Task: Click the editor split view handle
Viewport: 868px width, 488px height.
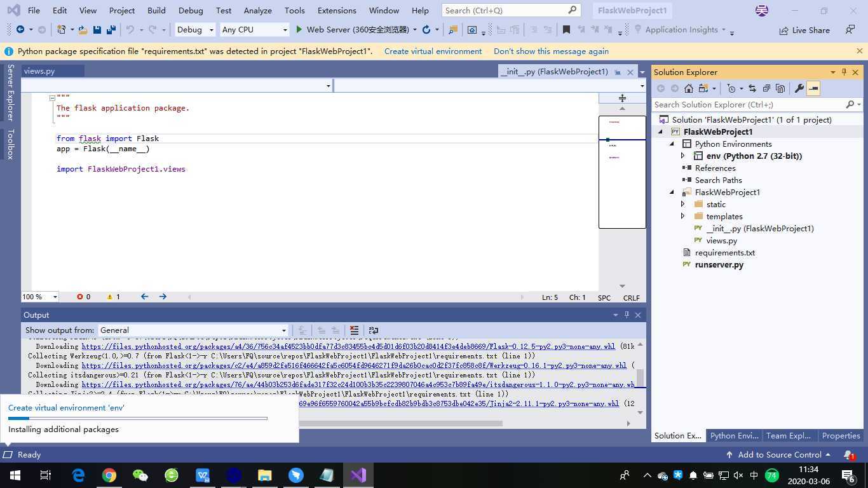Action: pos(622,98)
